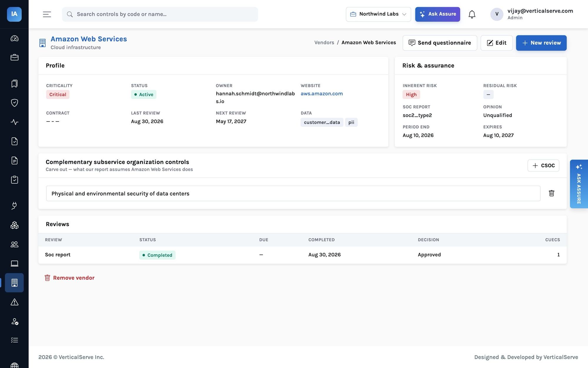Open the laptop devices icon in sidebar
588x368 pixels.
tap(14, 263)
